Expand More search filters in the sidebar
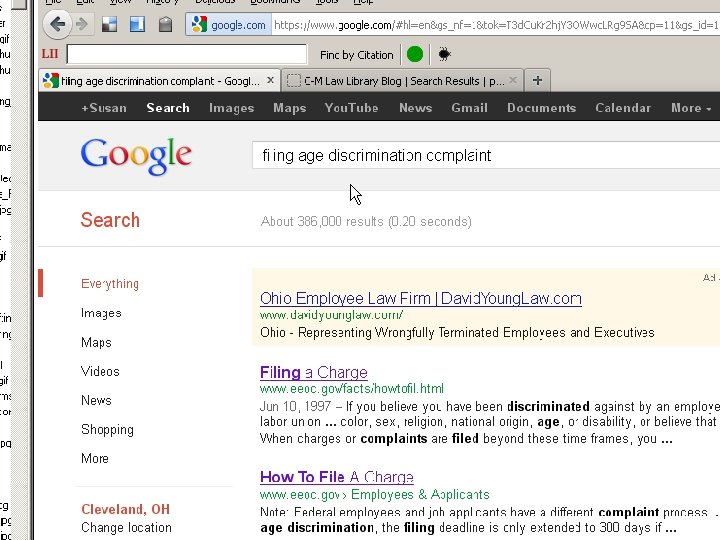 coord(95,458)
